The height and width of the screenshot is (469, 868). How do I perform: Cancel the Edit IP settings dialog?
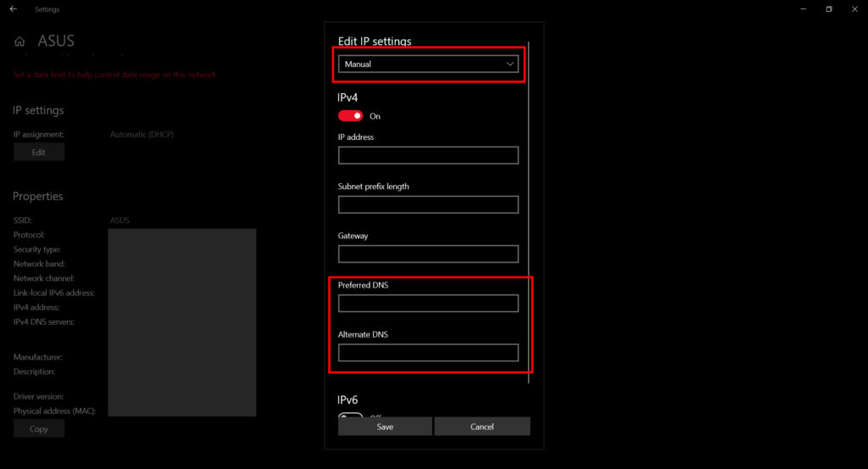tap(481, 427)
